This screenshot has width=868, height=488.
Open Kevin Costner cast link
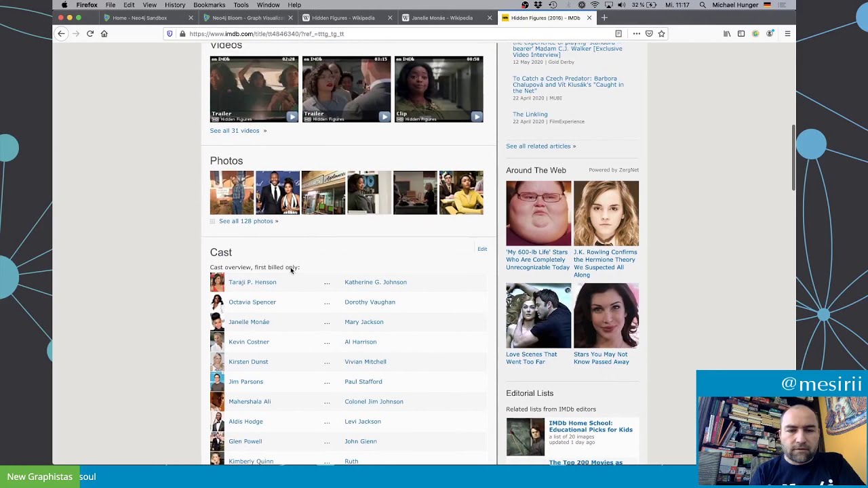tap(249, 342)
